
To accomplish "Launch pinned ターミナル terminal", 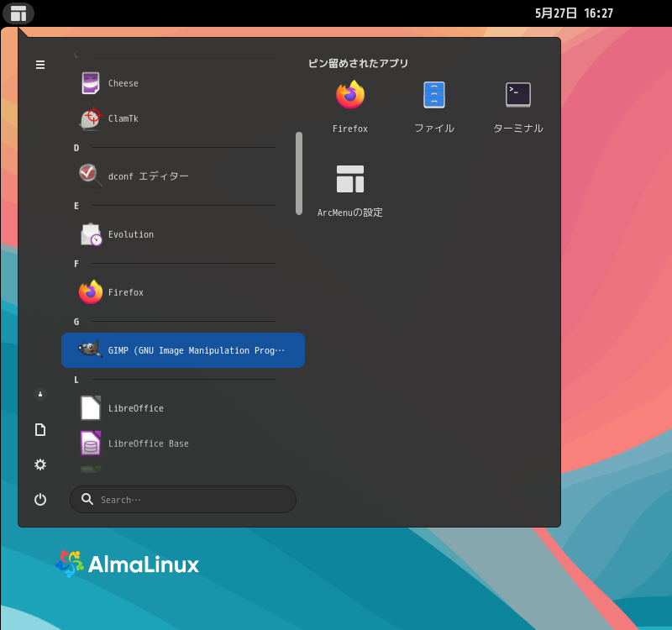I will (x=518, y=107).
